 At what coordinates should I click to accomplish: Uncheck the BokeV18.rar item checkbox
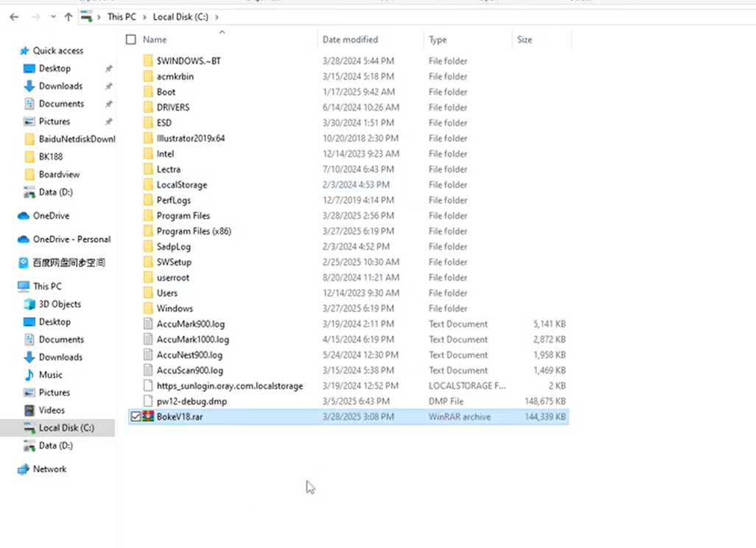click(135, 417)
